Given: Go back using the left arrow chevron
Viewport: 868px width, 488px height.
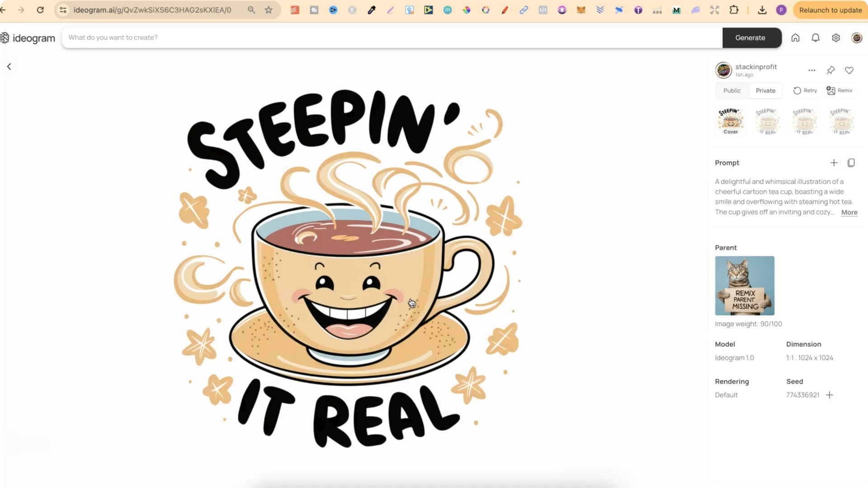Looking at the screenshot, I should pyautogui.click(x=9, y=66).
